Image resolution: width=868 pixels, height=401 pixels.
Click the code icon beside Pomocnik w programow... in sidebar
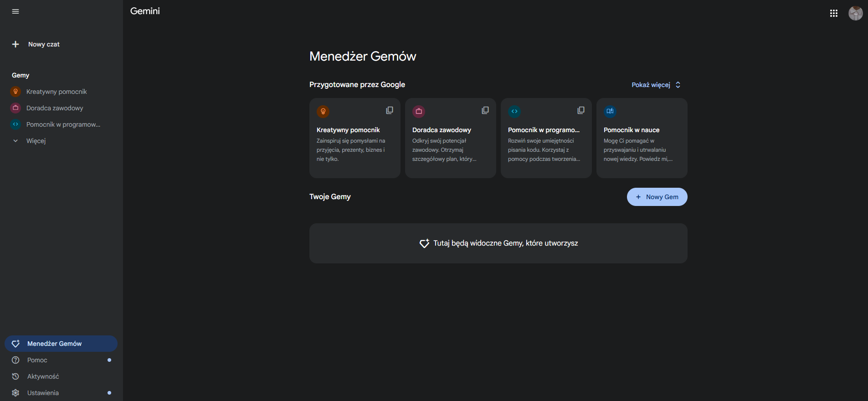pyautogui.click(x=15, y=124)
